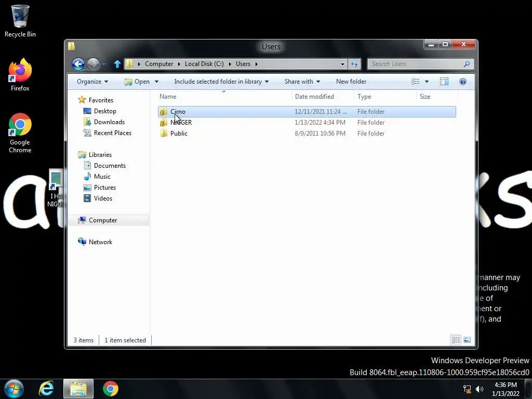Open the Share with menu
The width and height of the screenshot is (532, 399).
click(302, 82)
